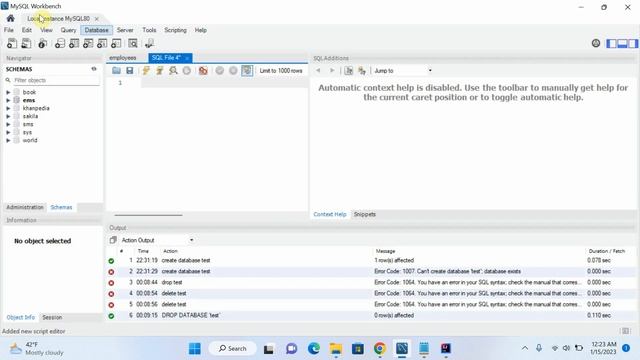Execute statement under cursor icon
640x360 pixels.
point(160,71)
